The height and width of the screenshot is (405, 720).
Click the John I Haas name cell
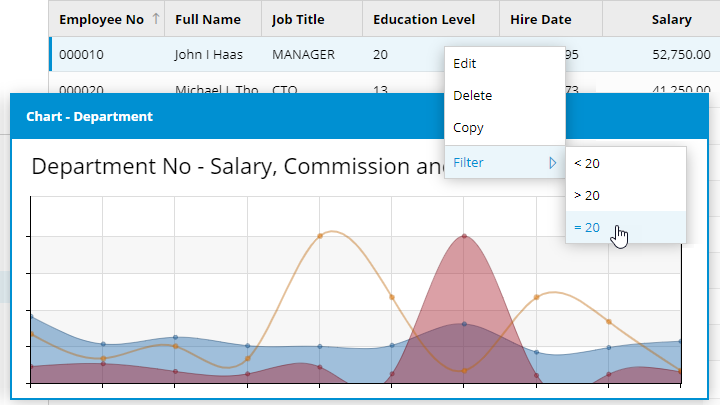pyautogui.click(x=205, y=55)
